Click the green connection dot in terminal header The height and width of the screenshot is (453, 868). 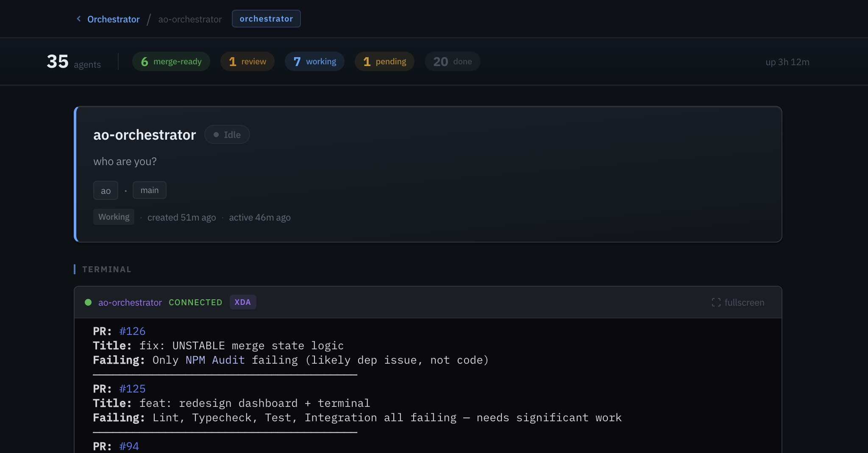pyautogui.click(x=88, y=302)
